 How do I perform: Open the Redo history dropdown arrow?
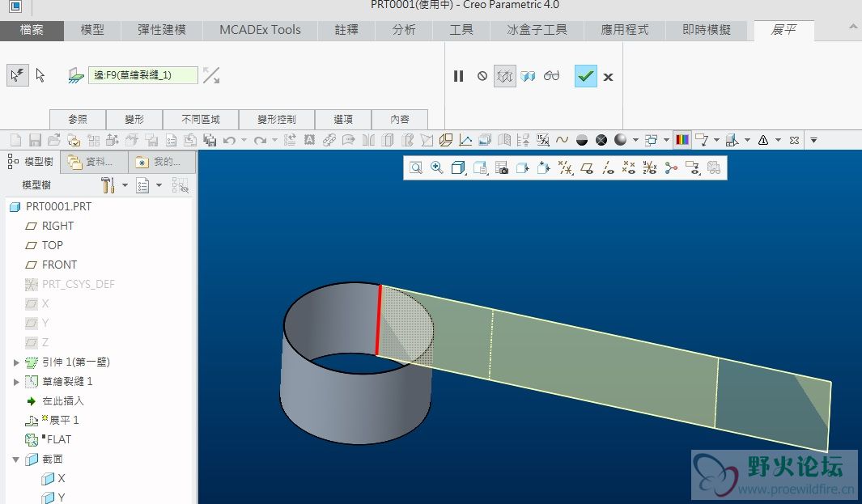point(274,140)
